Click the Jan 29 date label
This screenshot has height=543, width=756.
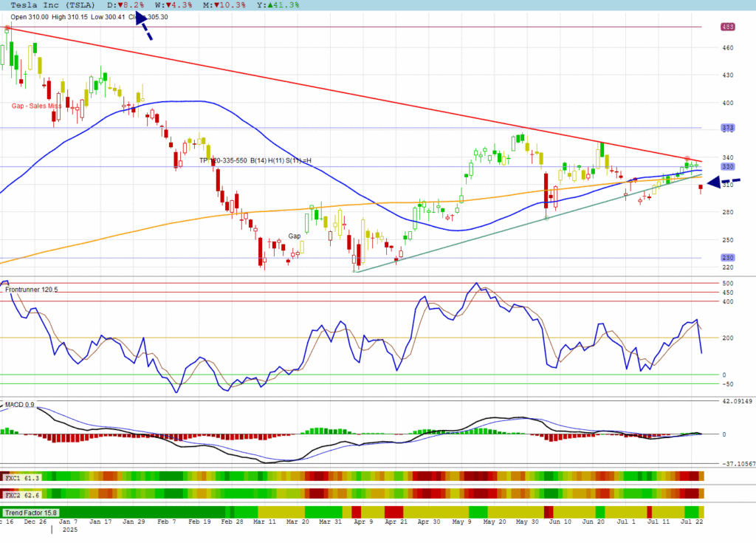click(134, 522)
